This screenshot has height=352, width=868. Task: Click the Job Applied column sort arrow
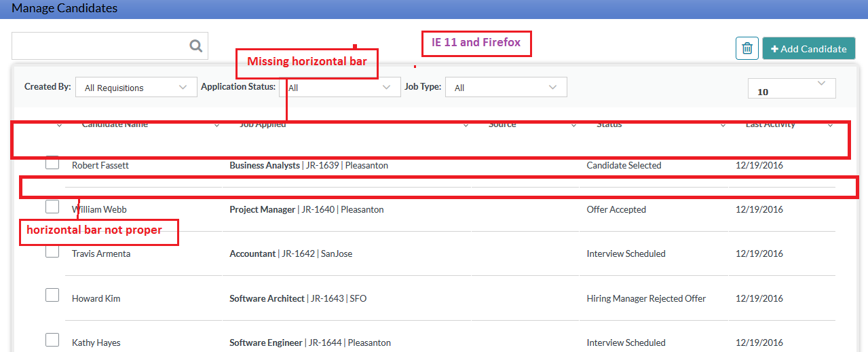[x=466, y=126]
